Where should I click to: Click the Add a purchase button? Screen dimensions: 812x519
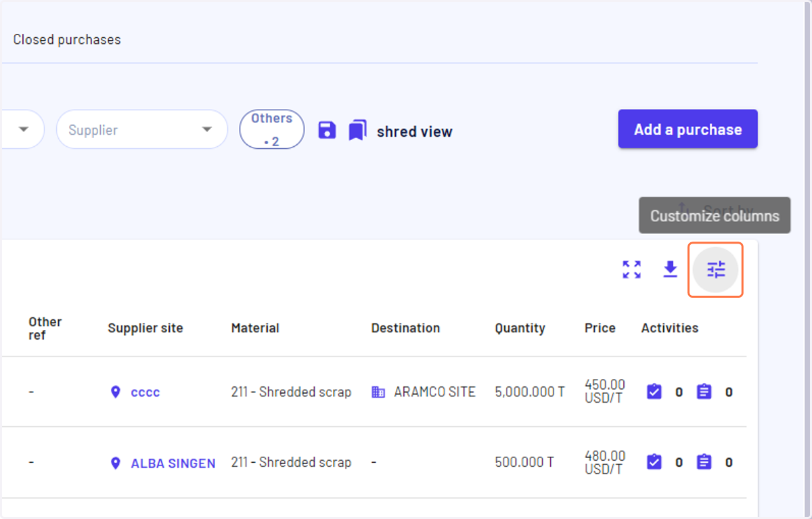tap(687, 129)
